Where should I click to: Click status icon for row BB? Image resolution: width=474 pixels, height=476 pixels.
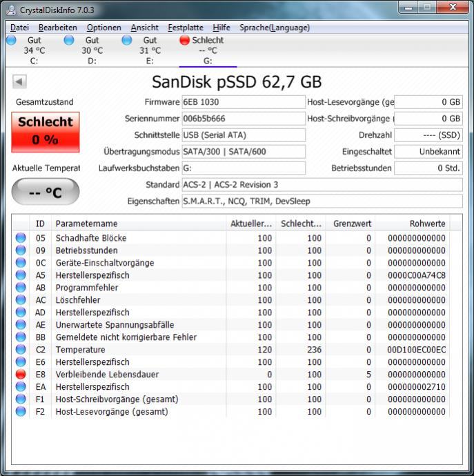[x=21, y=337]
